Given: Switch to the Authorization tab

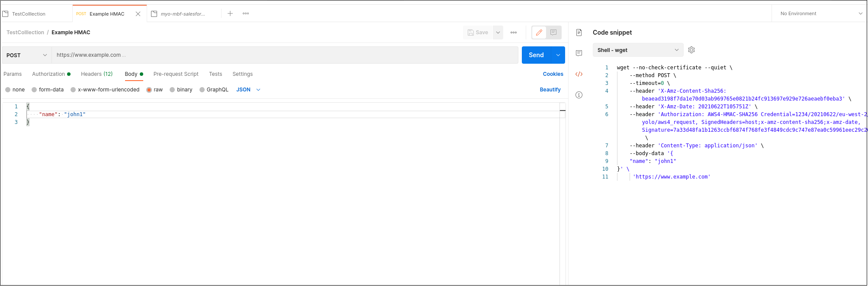Looking at the screenshot, I should point(51,74).
